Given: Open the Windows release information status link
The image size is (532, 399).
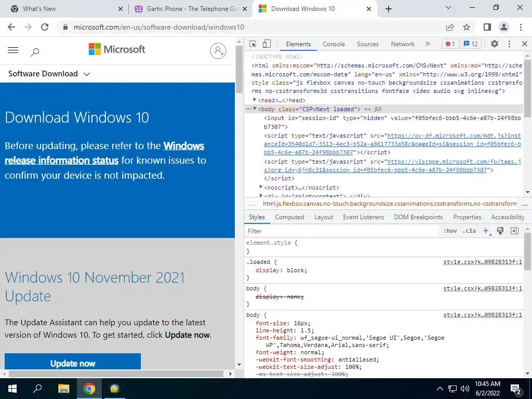Looking at the screenshot, I should pyautogui.click(x=104, y=153).
